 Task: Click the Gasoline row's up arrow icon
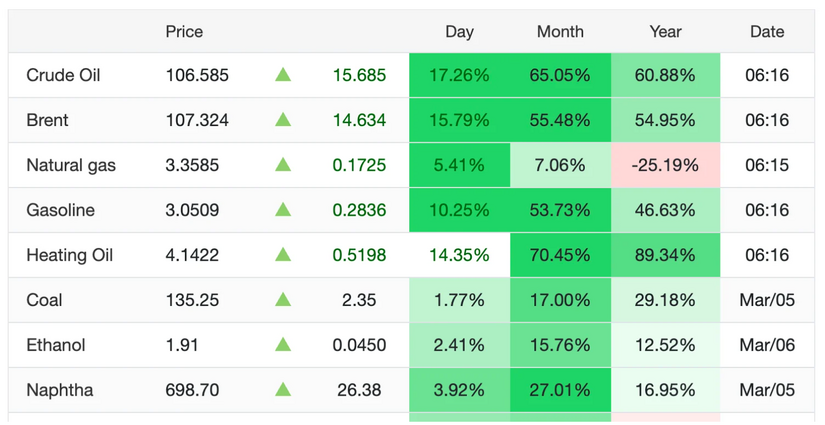pos(283,210)
